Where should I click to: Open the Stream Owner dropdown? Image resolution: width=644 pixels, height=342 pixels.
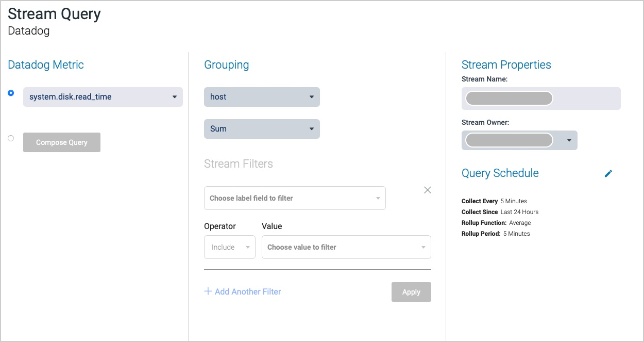coord(519,140)
